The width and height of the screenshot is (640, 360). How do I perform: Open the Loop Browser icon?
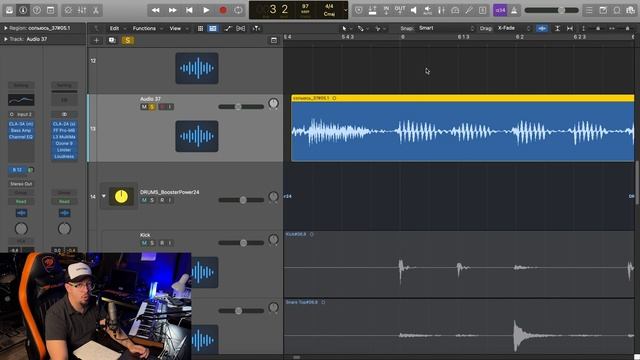(x=617, y=10)
